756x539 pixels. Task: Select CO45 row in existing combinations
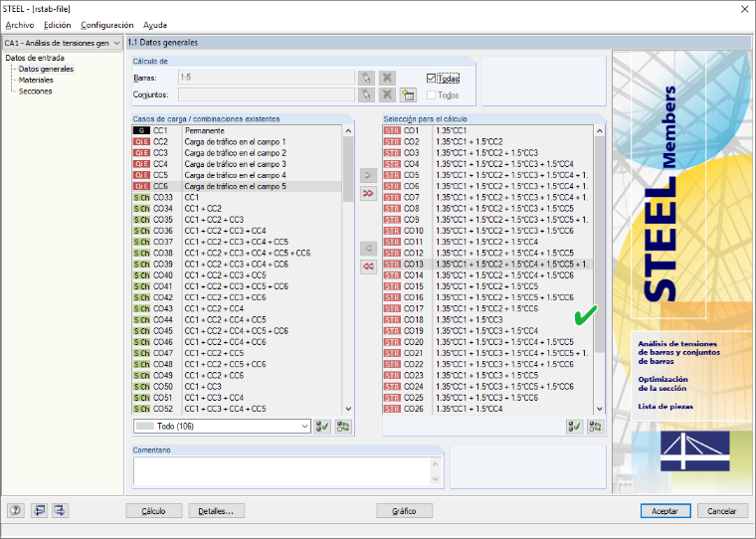coord(237,331)
